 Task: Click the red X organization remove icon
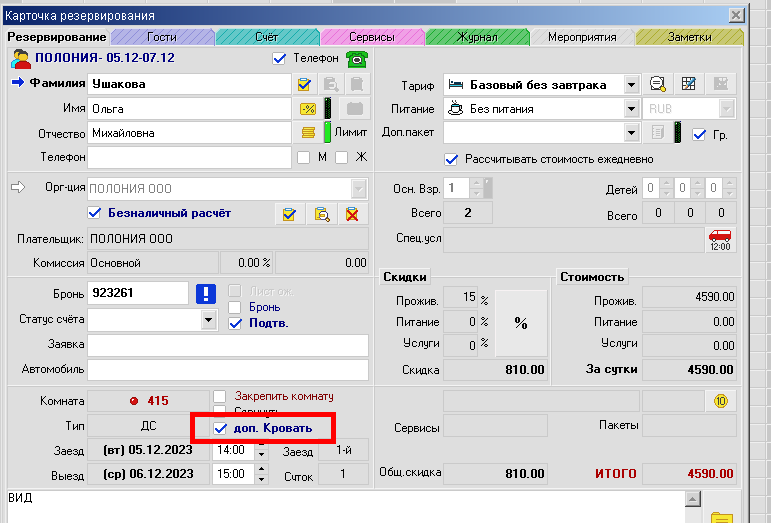[x=351, y=213]
